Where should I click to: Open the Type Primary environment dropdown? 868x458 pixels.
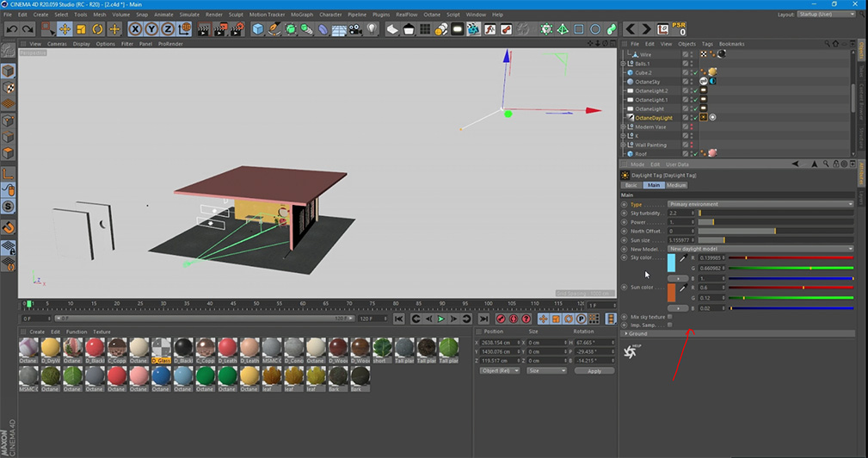point(760,204)
